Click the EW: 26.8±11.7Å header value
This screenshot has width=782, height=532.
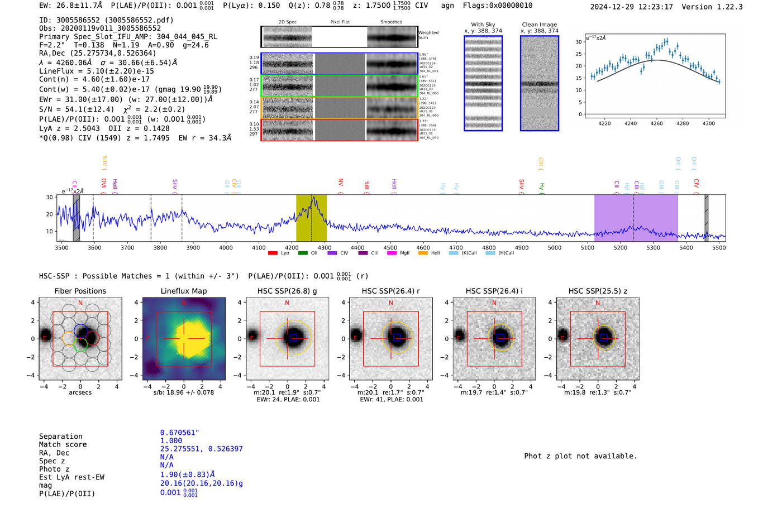[x=70, y=6]
